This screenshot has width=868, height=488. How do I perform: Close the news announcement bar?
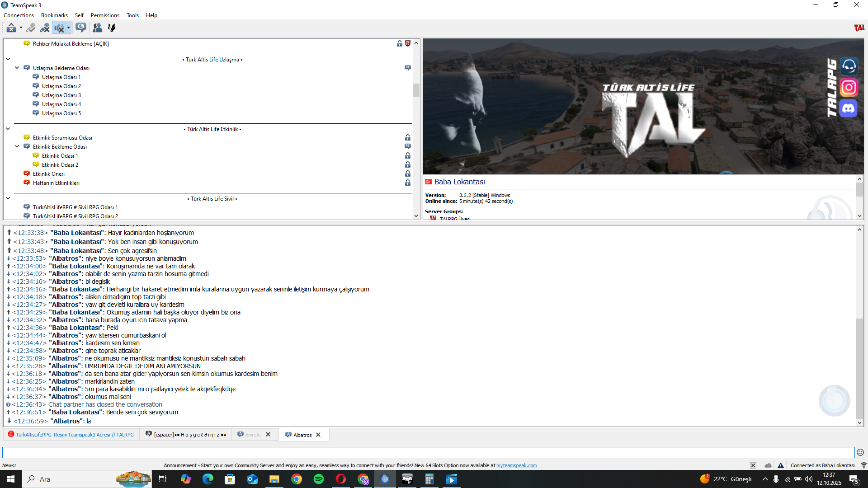click(753, 465)
